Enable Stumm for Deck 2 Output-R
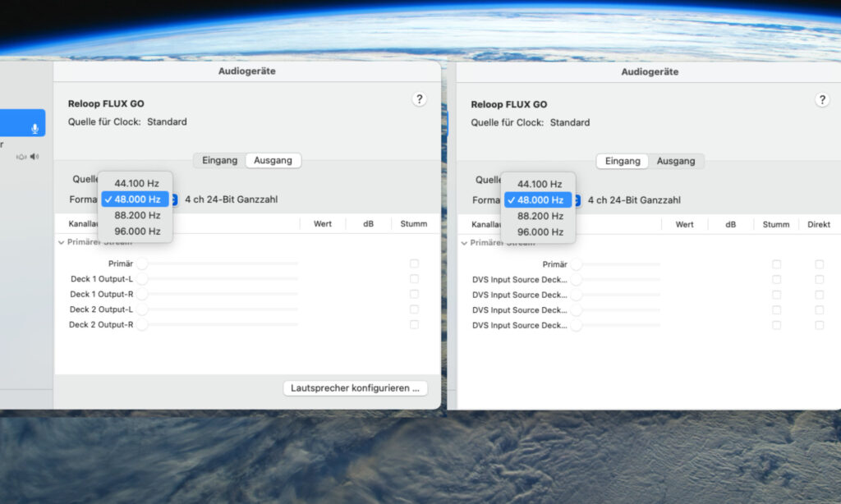 tap(414, 324)
